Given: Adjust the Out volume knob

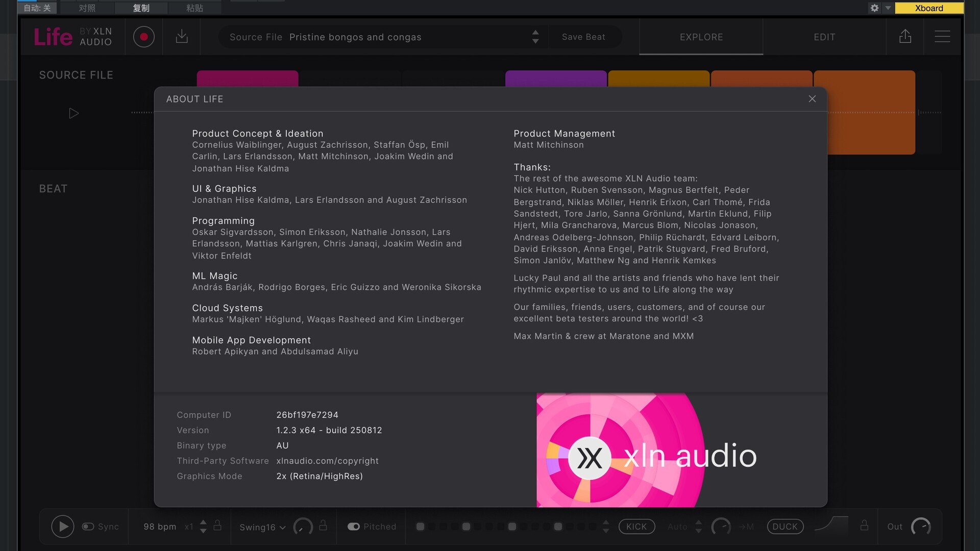Looking at the screenshot, I should click(x=921, y=527).
